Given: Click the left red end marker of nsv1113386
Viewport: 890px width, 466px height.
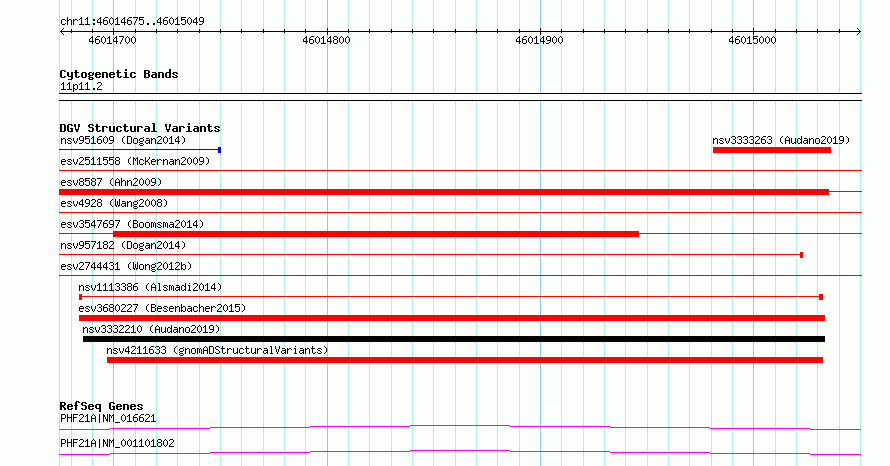Looking at the screenshot, I should [x=81, y=297].
